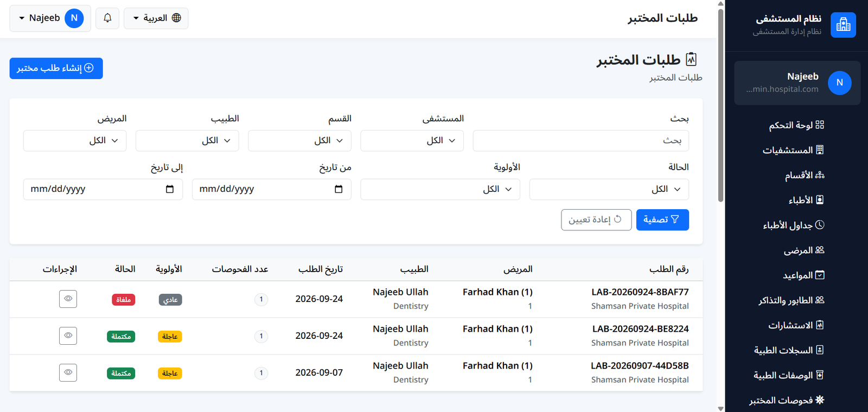Click the dashboard grid icon in sidebar
The height and width of the screenshot is (412, 868).
click(820, 125)
